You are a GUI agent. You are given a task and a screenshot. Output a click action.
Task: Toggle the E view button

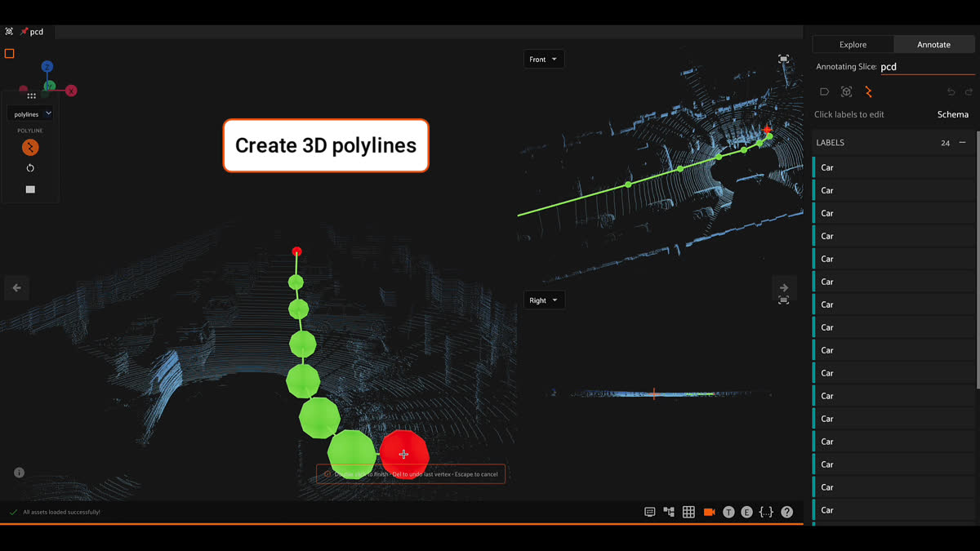click(746, 512)
